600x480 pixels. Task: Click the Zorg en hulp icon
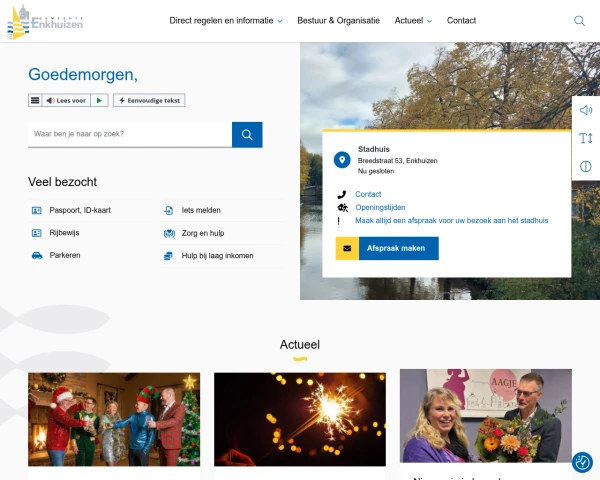pyautogui.click(x=169, y=233)
